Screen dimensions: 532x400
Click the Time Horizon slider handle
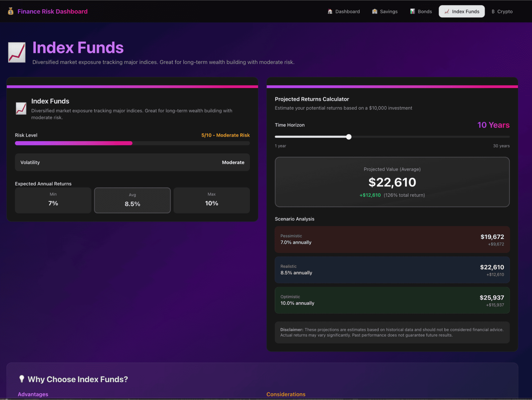[349, 137]
